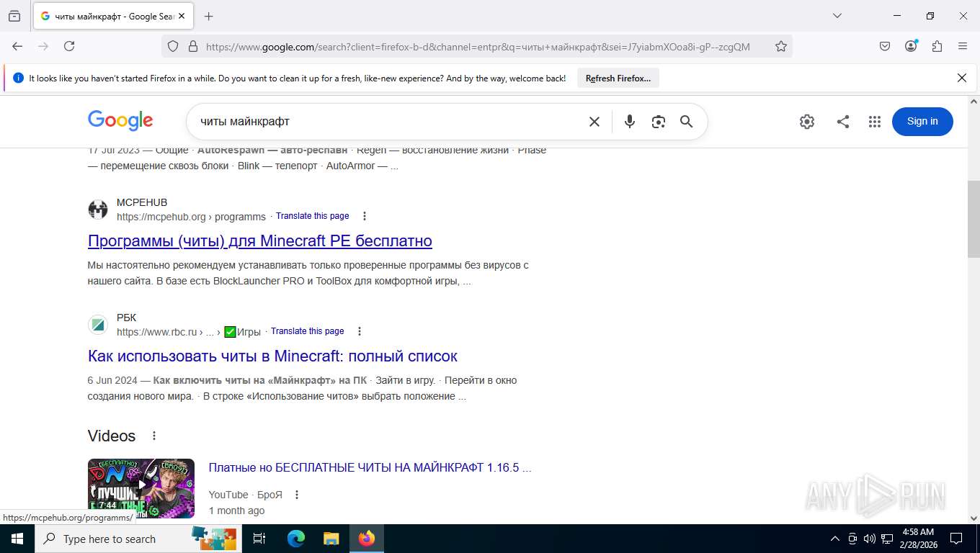Bookmark this page with the star

point(781,46)
